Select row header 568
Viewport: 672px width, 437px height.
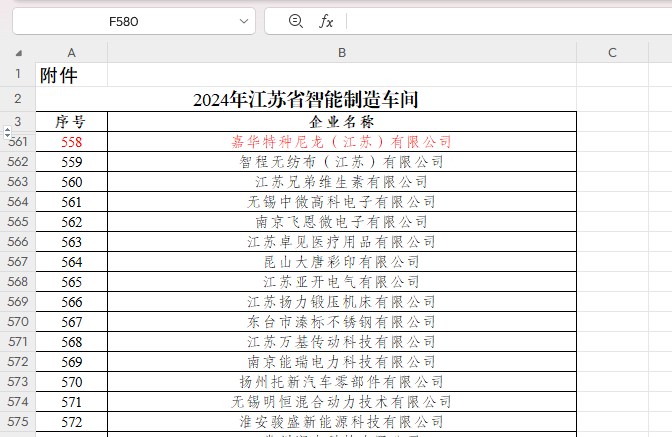(x=18, y=282)
